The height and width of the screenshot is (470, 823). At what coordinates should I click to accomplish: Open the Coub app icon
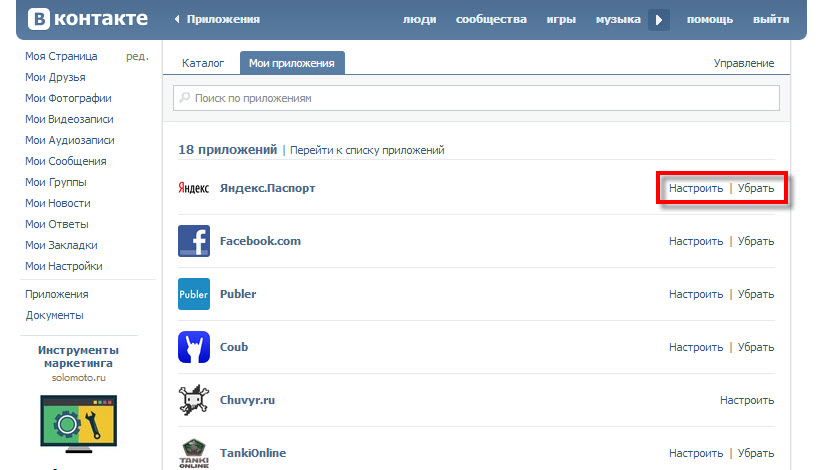point(194,347)
